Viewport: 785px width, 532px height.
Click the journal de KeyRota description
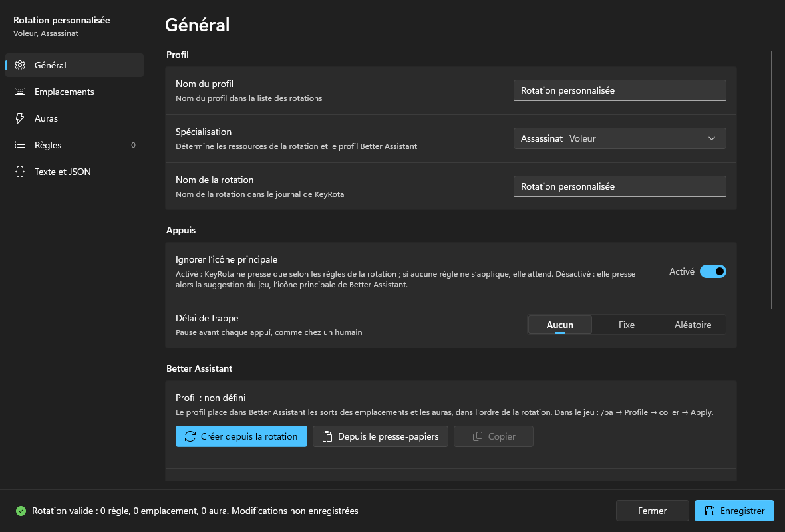pos(260,194)
